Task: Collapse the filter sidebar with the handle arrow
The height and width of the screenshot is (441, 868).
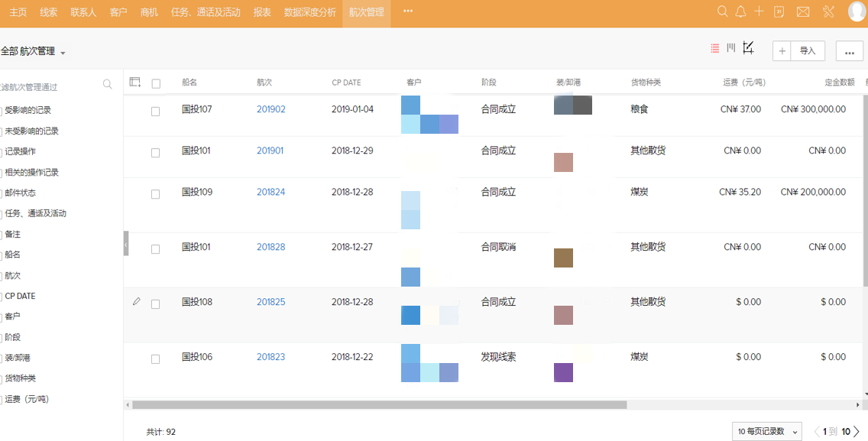Action: tap(126, 244)
